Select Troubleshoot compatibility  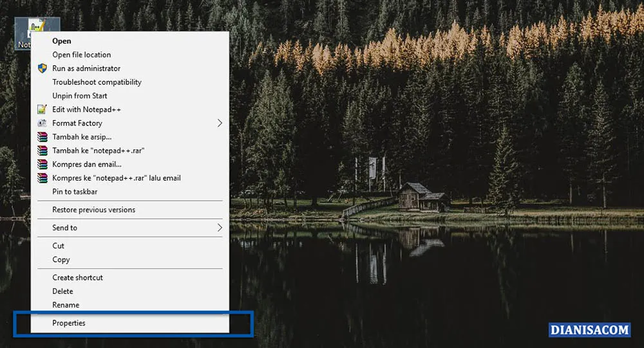[130, 82]
